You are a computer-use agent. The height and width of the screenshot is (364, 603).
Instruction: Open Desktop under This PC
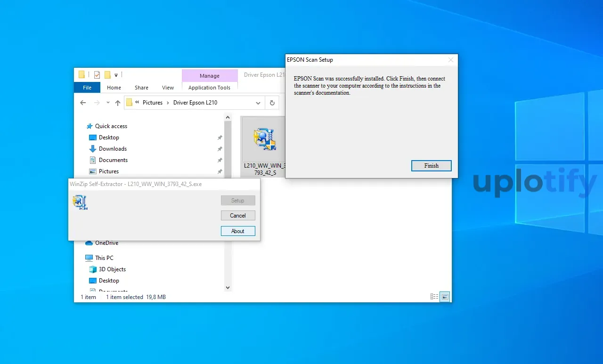coord(109,281)
